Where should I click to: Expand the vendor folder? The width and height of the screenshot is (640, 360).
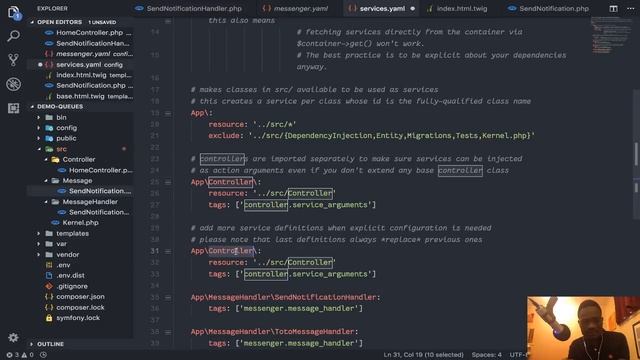pos(39,255)
